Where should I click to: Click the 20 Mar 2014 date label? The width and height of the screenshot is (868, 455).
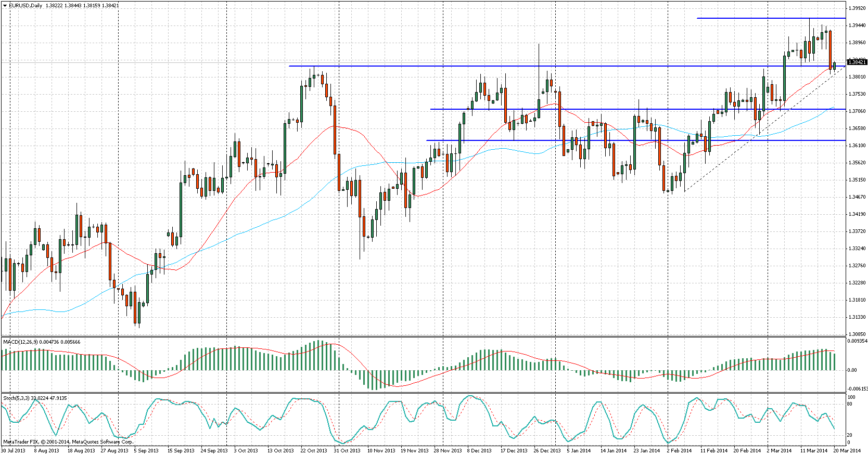coord(847,451)
